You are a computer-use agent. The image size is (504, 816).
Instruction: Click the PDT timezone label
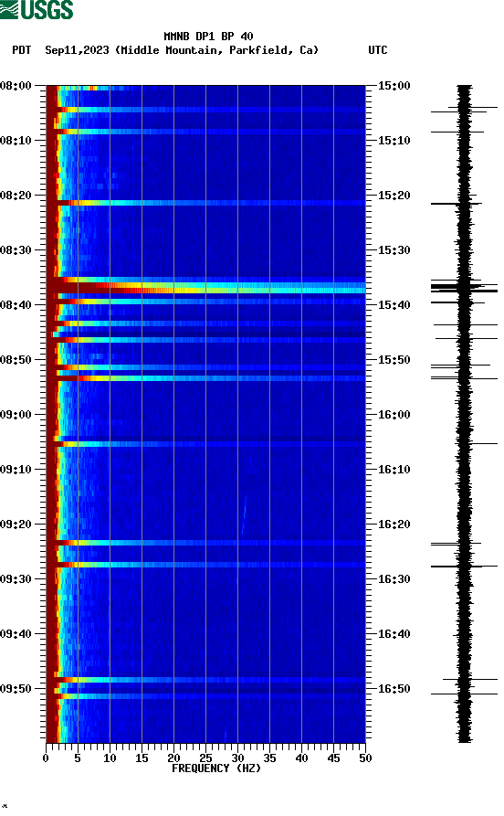tap(21, 50)
